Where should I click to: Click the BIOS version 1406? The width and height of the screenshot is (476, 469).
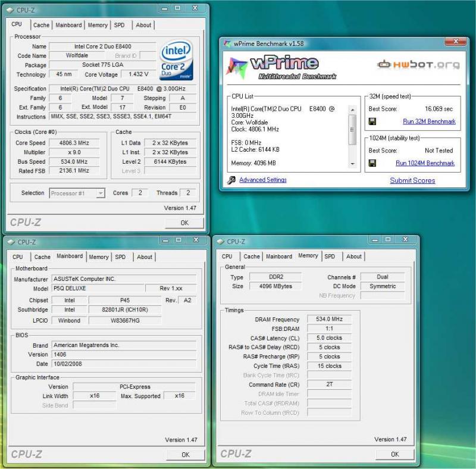[124, 355]
